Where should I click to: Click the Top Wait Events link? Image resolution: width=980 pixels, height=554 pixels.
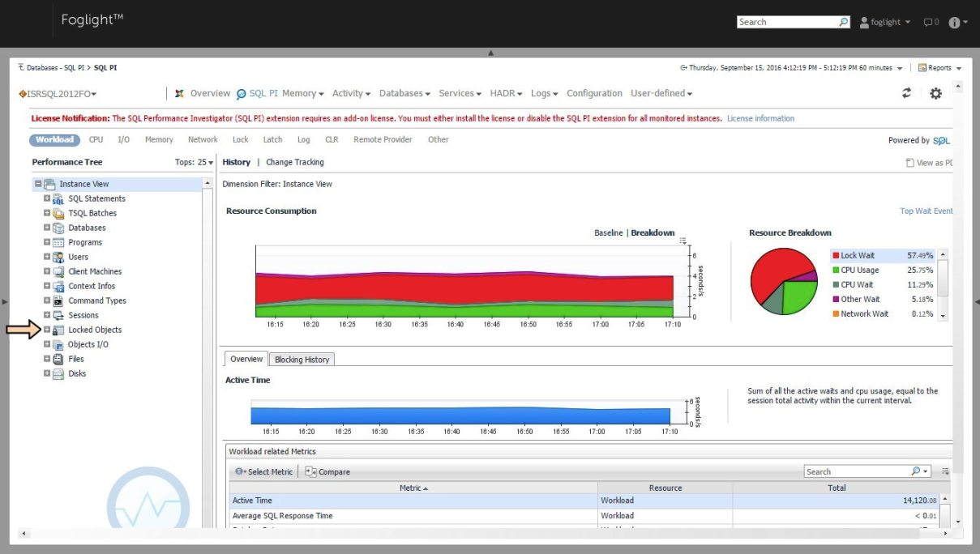click(x=927, y=211)
